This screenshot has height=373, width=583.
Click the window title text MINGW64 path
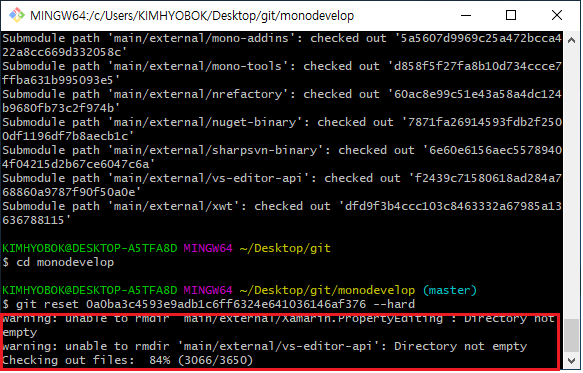click(x=192, y=16)
